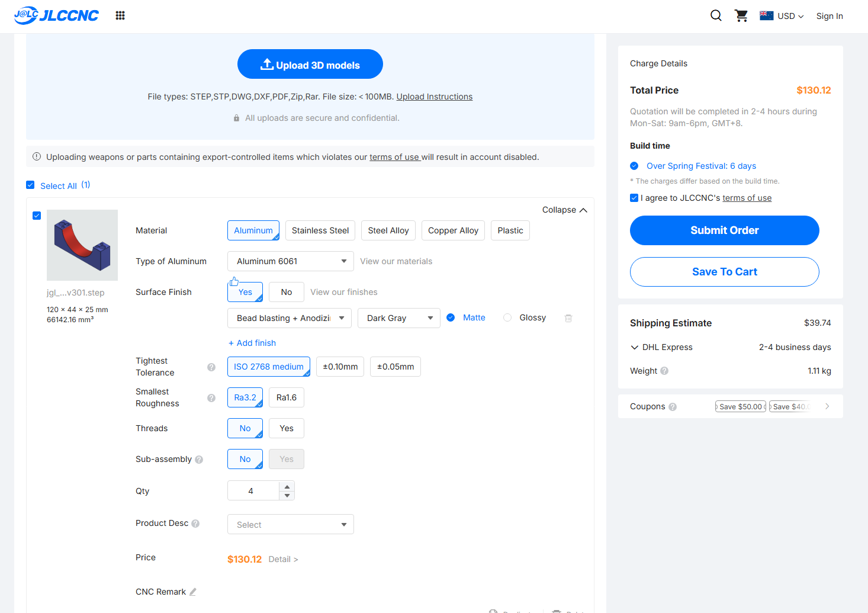Open the shopping cart icon

tap(741, 15)
